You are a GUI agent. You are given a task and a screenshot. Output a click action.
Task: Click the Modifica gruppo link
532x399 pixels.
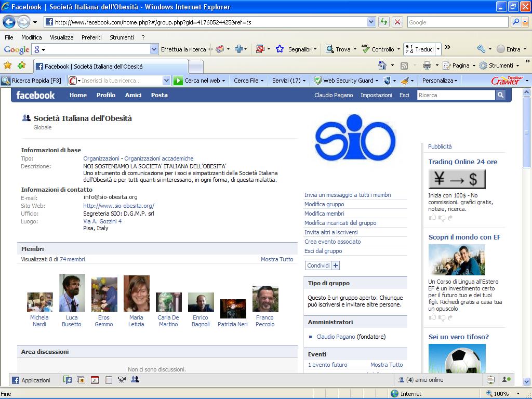324,204
